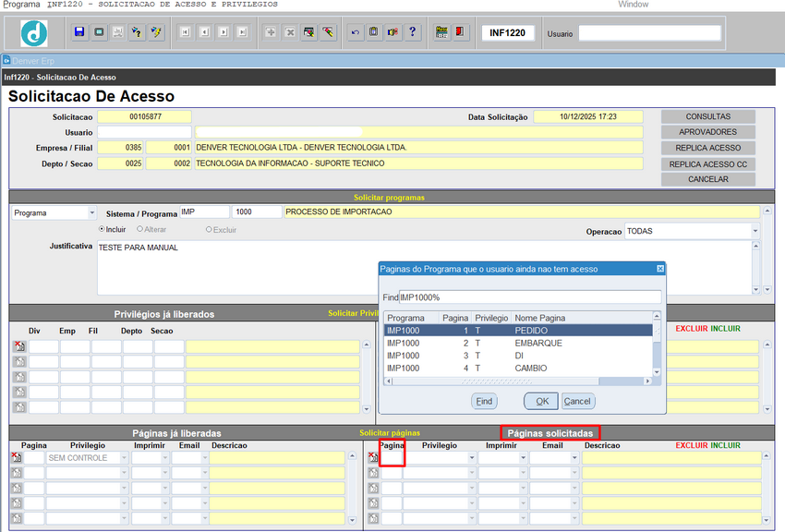The width and height of the screenshot is (785, 532).
Task: Select the Excluir radio button
Action: pos(209,229)
